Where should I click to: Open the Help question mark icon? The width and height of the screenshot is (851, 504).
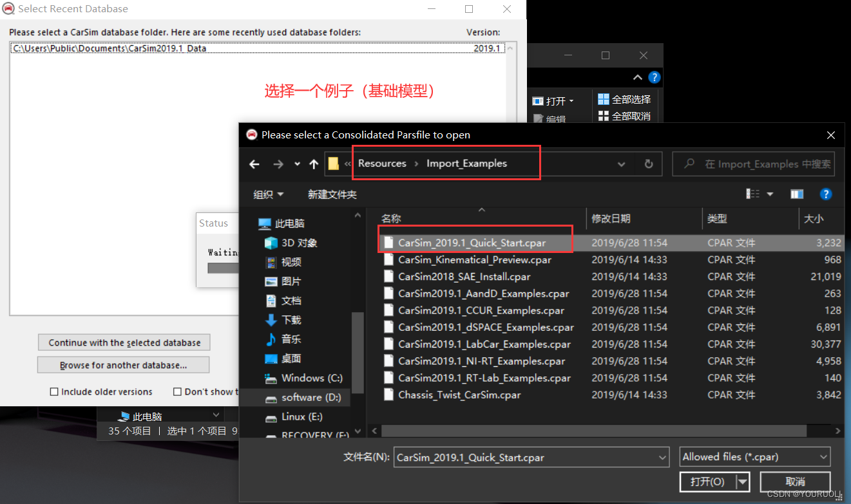coord(826,194)
